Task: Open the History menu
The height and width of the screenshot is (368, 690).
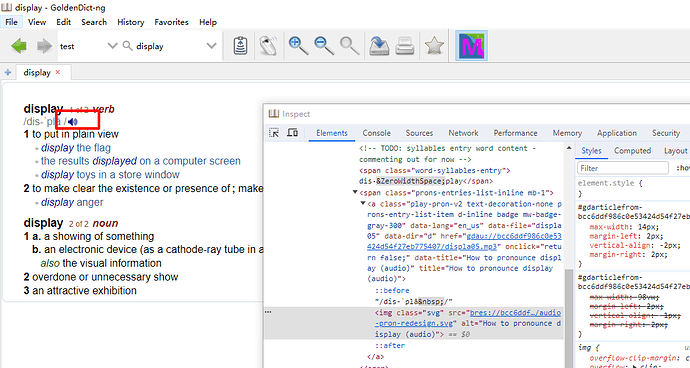Action: [x=131, y=22]
